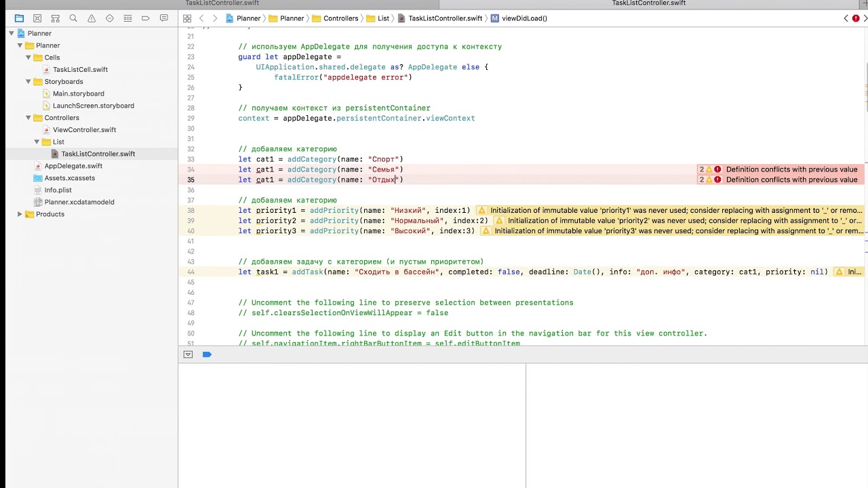Show the Issue navigator
Image resolution: width=868 pixels, height=488 pixels.
pos(92,18)
